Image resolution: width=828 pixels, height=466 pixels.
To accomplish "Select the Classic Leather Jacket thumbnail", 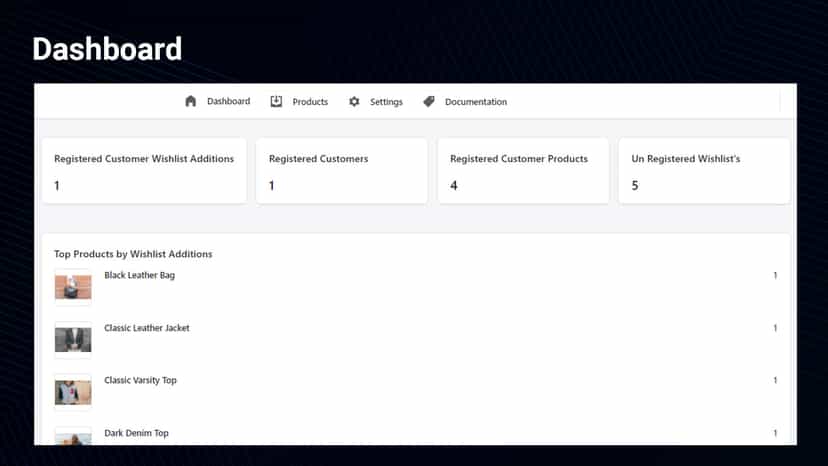I will tap(73, 340).
